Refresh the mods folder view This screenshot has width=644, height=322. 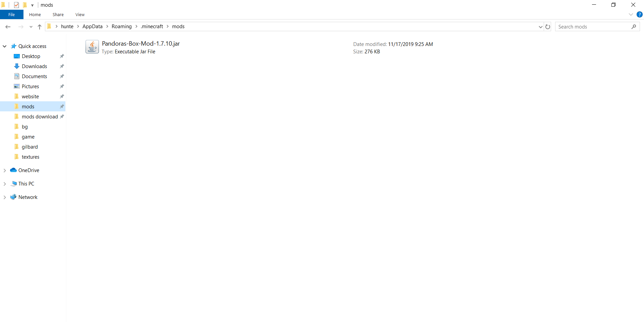point(548,27)
